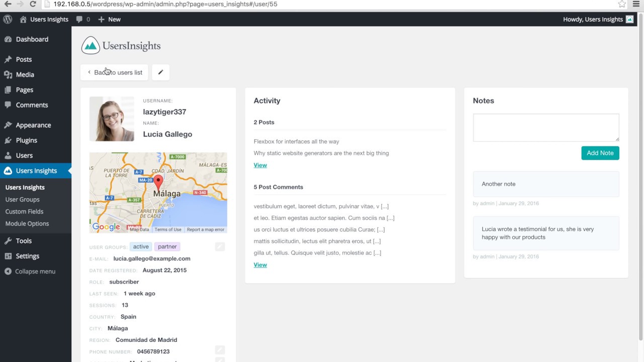Click the pencil edit profile button
644x362 pixels.
tap(160, 72)
